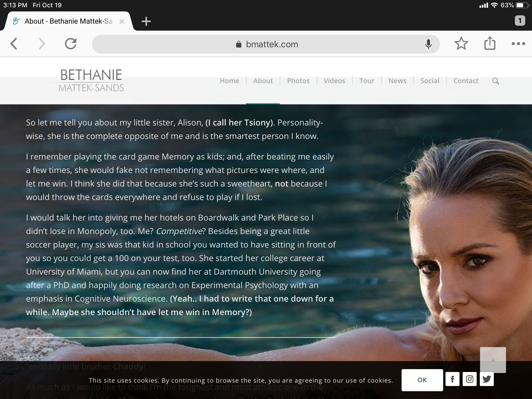Open the Tour menu item
The height and width of the screenshot is (399, 532).
click(x=367, y=81)
